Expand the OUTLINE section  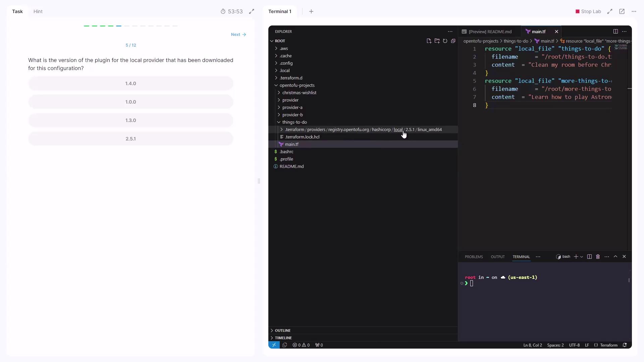coord(282,330)
